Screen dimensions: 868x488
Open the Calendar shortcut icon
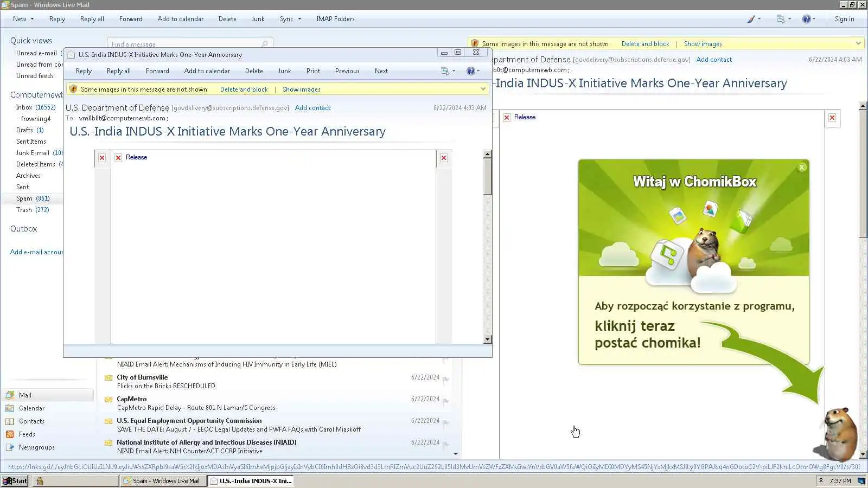10,408
